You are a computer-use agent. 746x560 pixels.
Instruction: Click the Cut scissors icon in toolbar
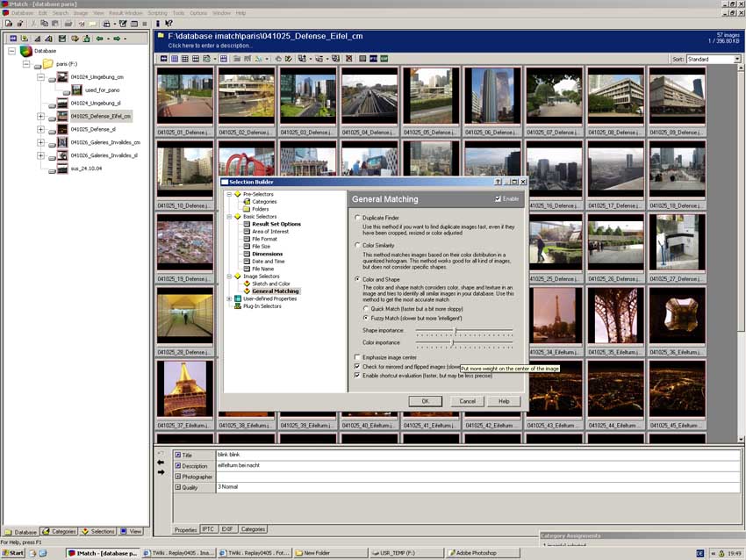tap(33, 24)
